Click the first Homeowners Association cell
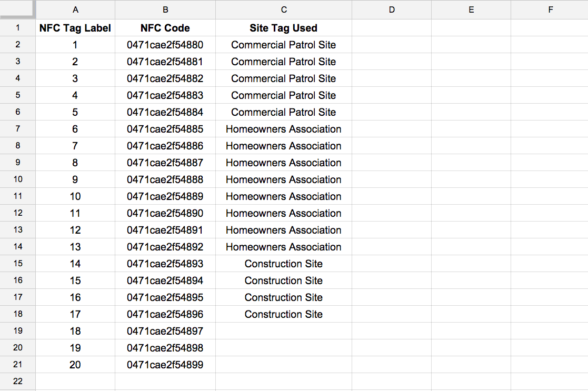 (284, 129)
